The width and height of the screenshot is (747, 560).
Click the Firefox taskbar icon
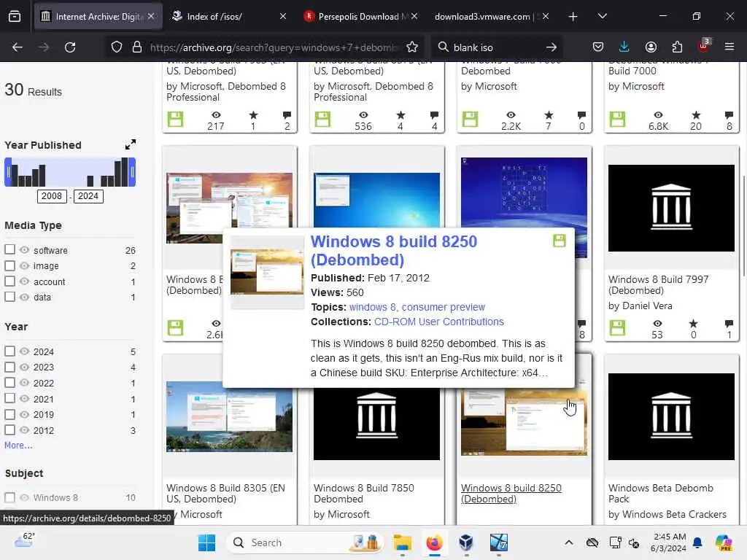tap(434, 542)
